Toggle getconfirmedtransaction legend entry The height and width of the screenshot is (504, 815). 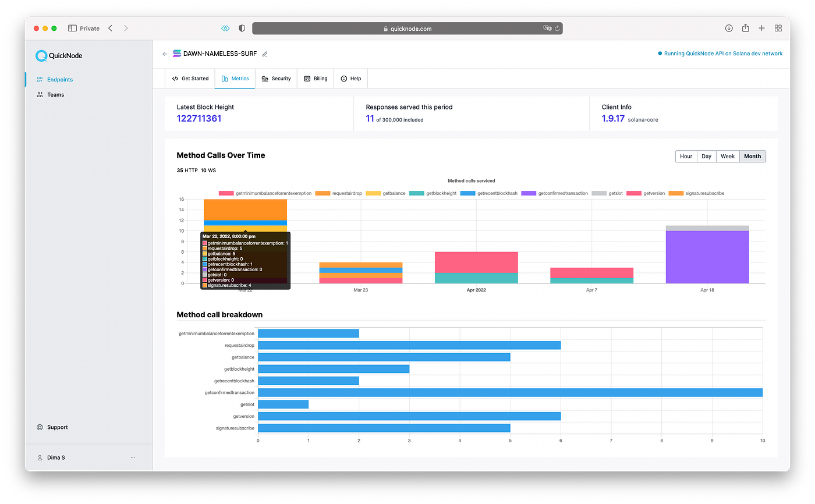[555, 193]
